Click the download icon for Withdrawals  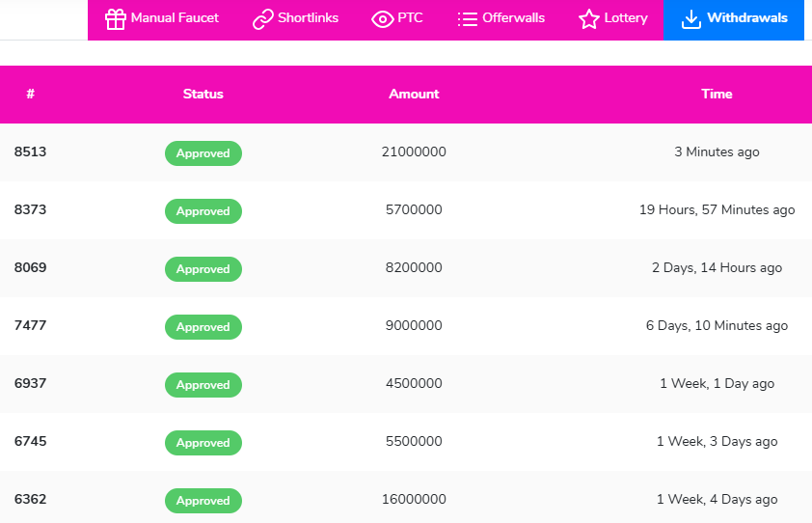(x=690, y=19)
